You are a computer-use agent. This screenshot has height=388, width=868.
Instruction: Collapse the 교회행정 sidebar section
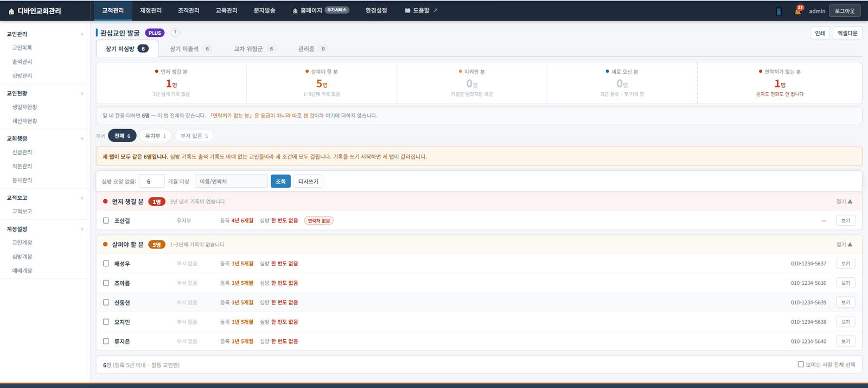[82, 138]
